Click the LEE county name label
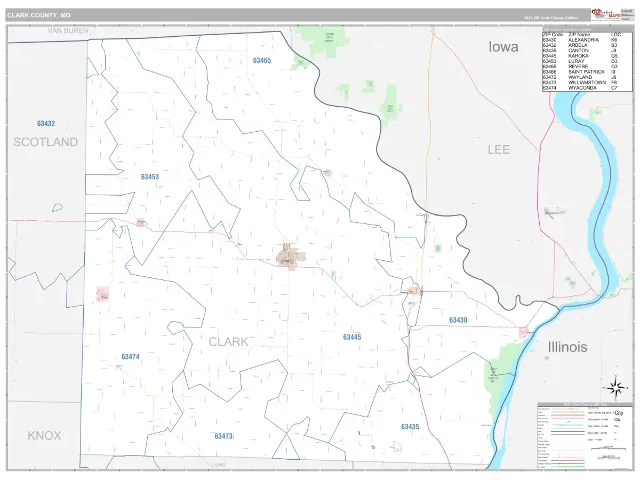The image size is (640, 480). tap(499, 150)
